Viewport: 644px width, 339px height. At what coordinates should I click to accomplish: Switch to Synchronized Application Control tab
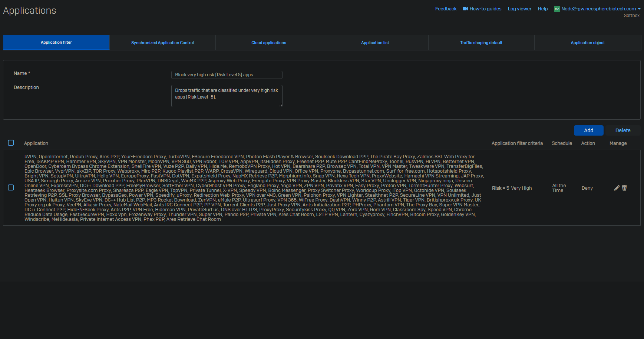162,43
